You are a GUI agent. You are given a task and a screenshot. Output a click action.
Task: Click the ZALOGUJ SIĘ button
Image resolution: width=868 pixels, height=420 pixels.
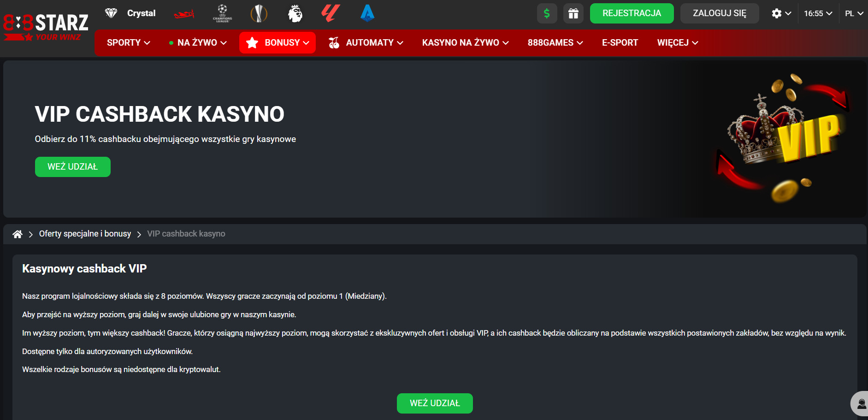coord(720,13)
